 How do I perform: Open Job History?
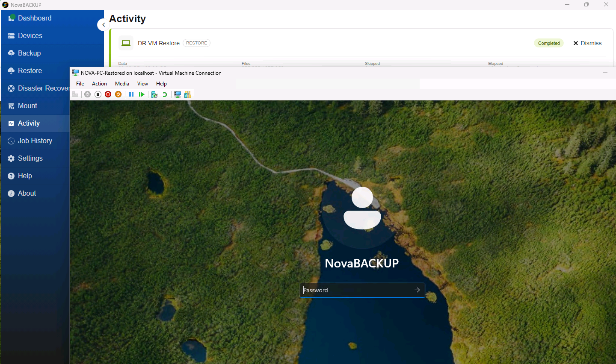click(x=35, y=141)
